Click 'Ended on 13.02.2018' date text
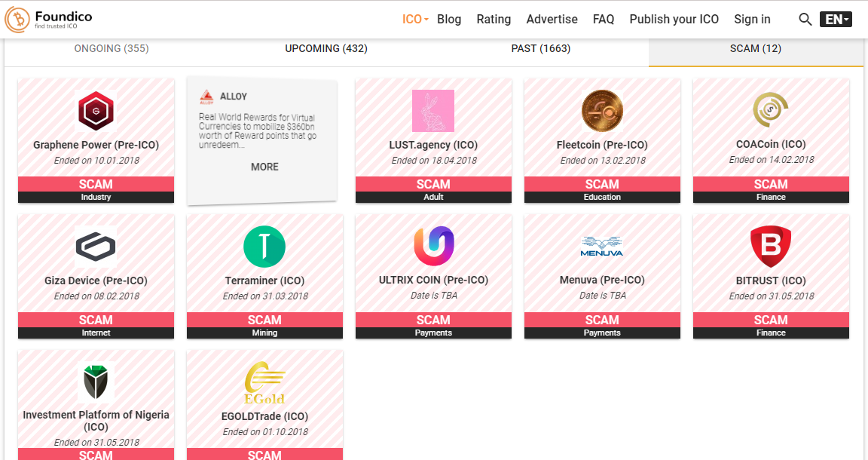The height and width of the screenshot is (460, 868). [603, 161]
